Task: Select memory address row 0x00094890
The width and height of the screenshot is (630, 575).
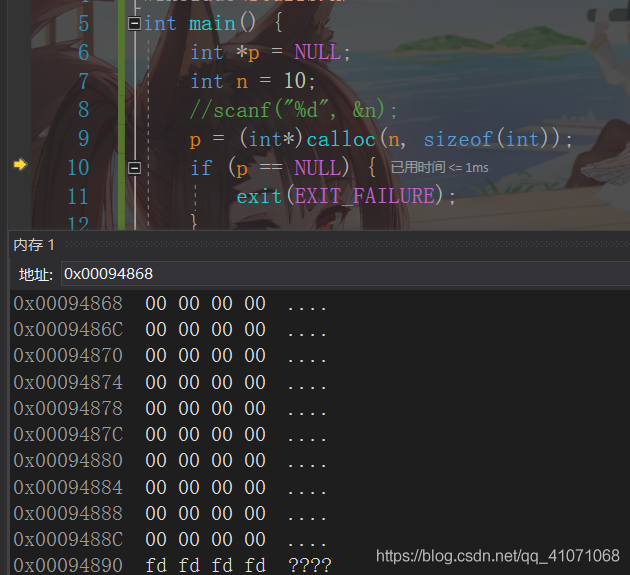Action: (x=172, y=565)
